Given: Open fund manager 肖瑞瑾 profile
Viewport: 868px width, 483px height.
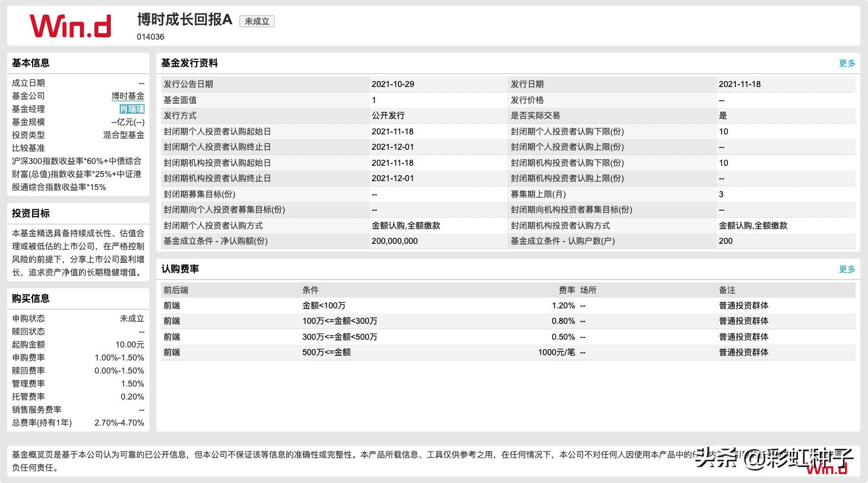Looking at the screenshot, I should point(132,109).
